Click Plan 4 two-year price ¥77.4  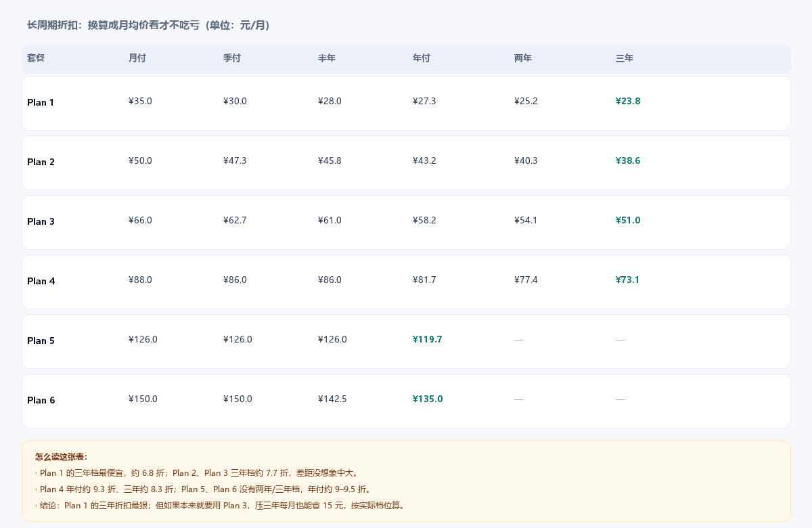(526, 280)
